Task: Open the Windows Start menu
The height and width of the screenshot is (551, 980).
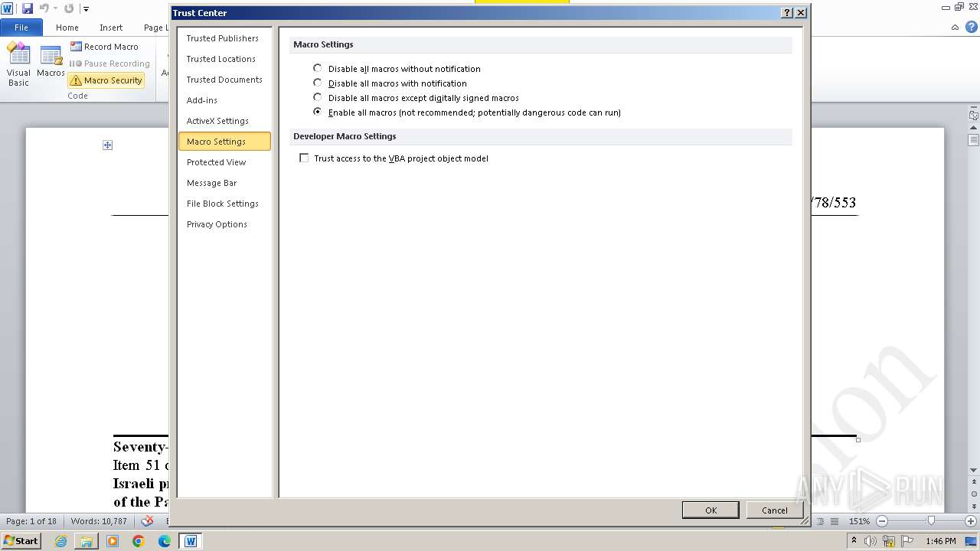Action: [x=21, y=541]
